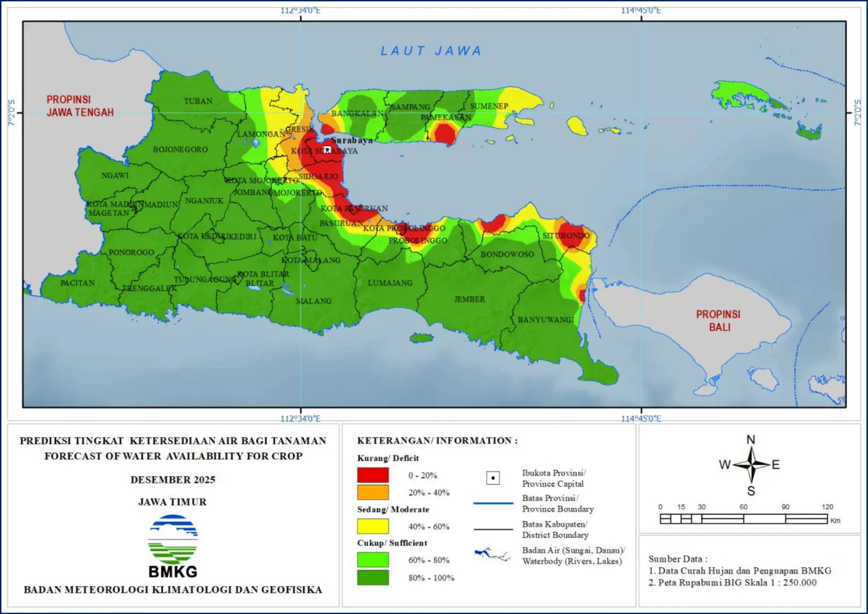Click the black District Boundary line sample
Screen dimensions: 868x614
[x=493, y=529]
